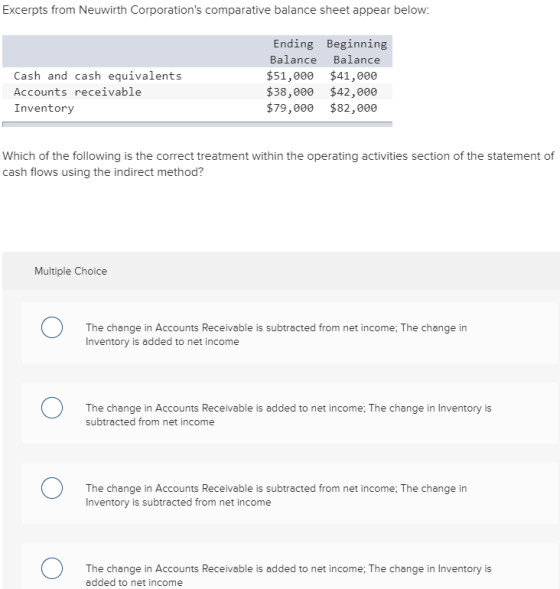Select radio: Receivable subtracted, Inventory added
Viewport: 560px width, 589px height.
tap(52, 327)
